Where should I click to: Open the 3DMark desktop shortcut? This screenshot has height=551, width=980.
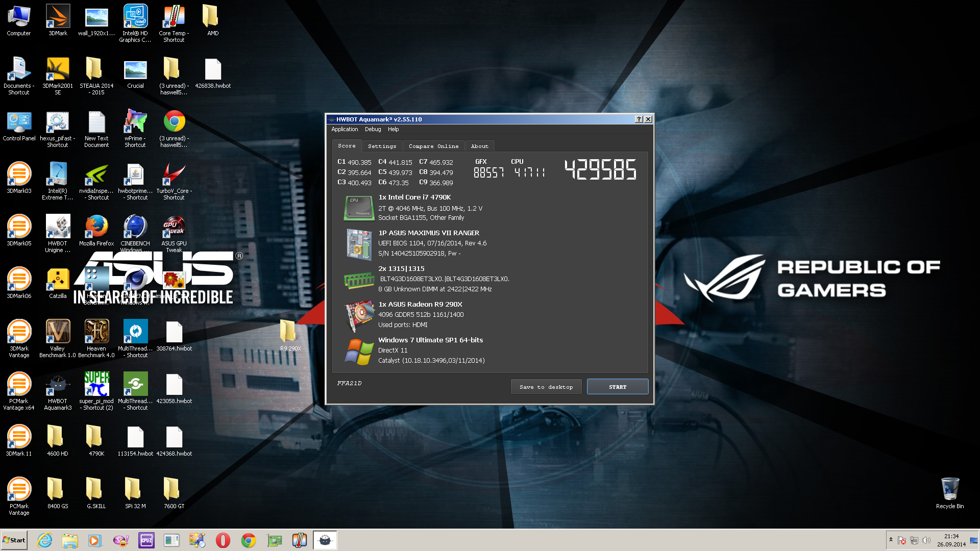point(58,20)
